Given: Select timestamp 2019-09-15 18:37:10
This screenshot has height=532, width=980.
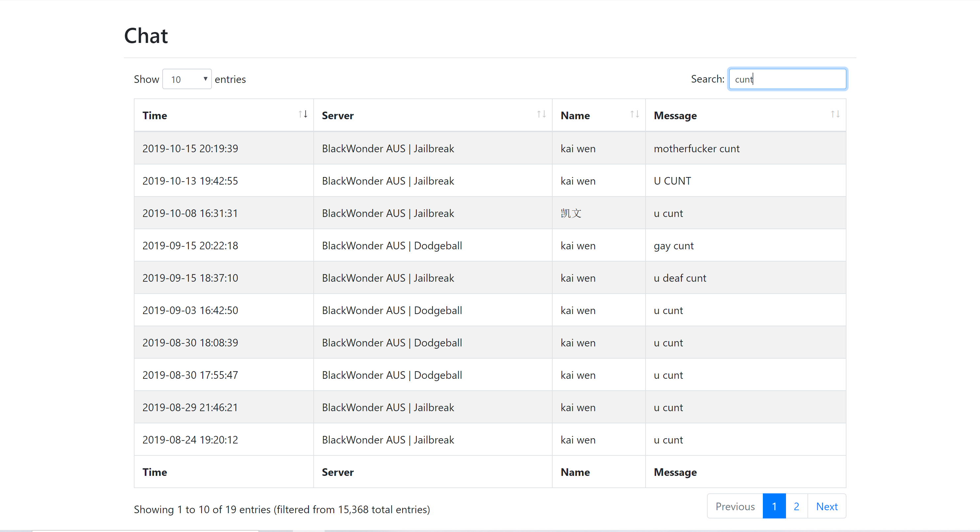Looking at the screenshot, I should (x=190, y=278).
